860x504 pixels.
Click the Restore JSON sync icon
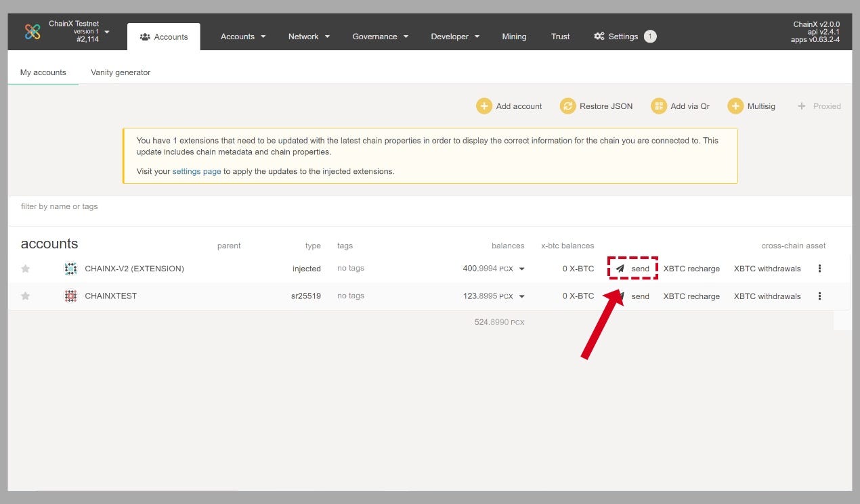tap(567, 106)
